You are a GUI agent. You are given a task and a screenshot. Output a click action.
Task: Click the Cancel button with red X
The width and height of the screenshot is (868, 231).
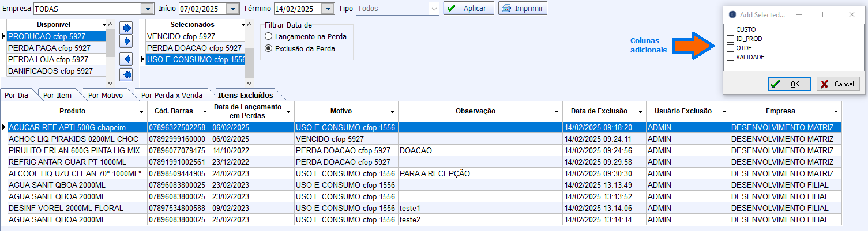[x=838, y=84]
